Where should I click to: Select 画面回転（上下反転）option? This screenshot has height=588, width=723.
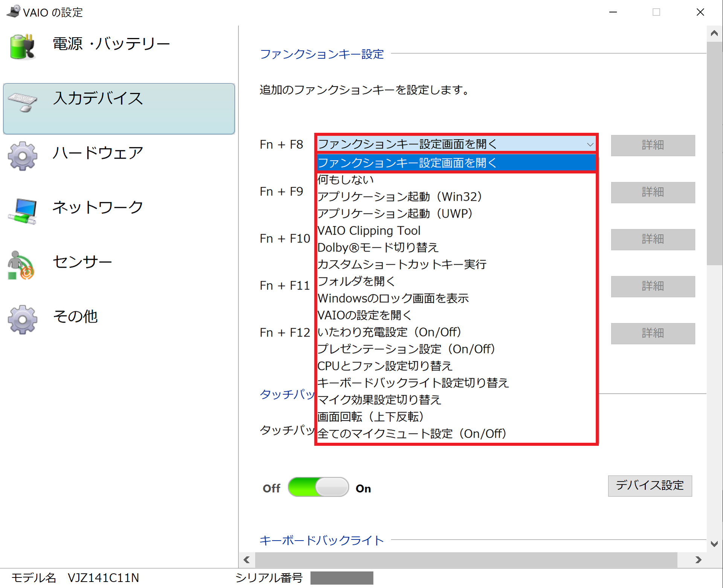click(x=456, y=417)
